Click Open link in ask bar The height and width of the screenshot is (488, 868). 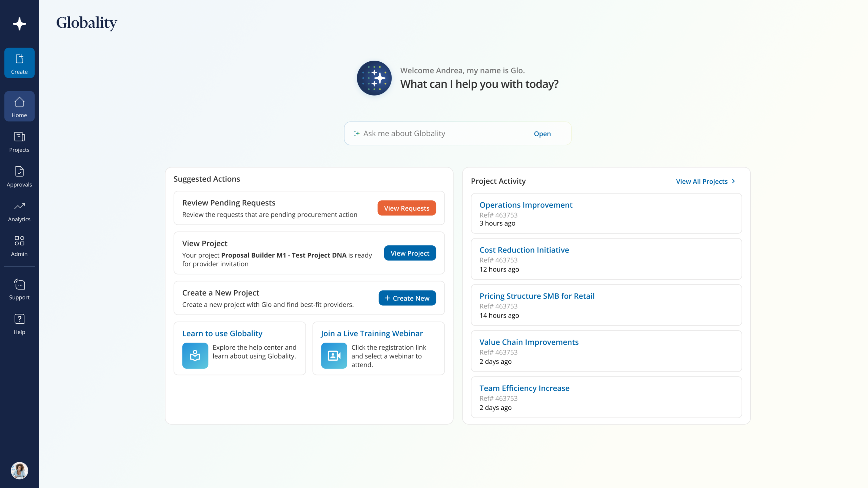pyautogui.click(x=542, y=134)
